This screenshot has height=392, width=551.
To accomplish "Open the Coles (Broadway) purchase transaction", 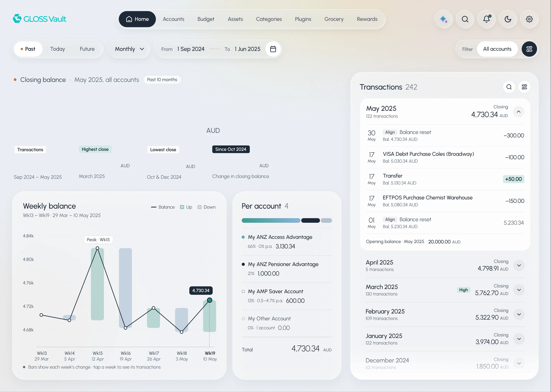I will [445, 157].
